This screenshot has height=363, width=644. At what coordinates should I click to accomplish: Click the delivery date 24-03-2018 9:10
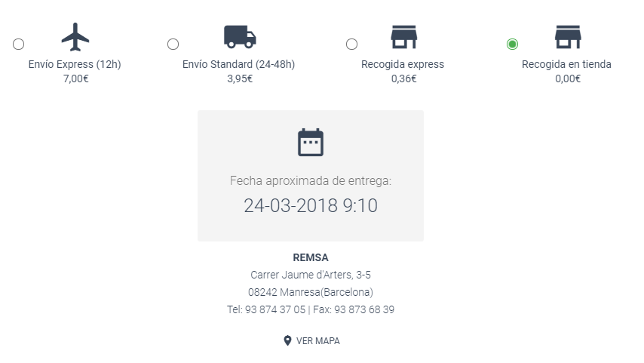point(311,205)
